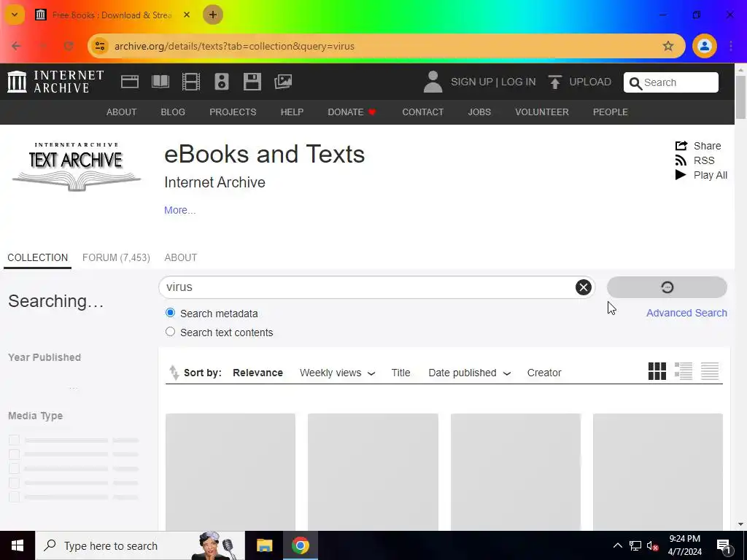Open the COLLECTION tab
The height and width of the screenshot is (560, 747).
click(38, 257)
